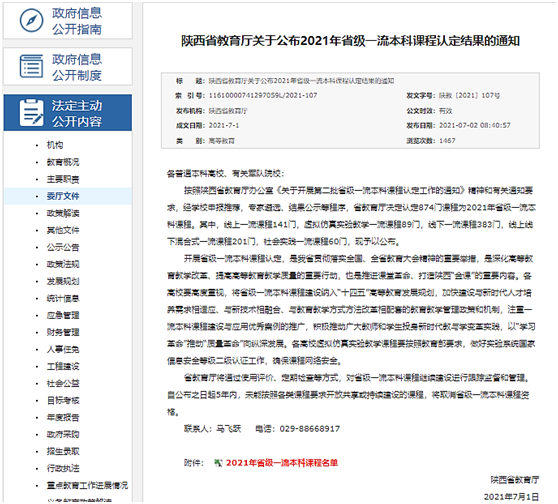Screen dimensions: 558x504
Task: Open 重点教育工作进展情况 sidebar item
Action: click(87, 485)
